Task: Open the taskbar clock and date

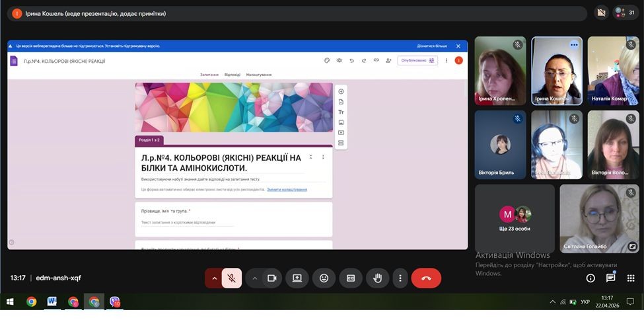Action: [x=607, y=302]
